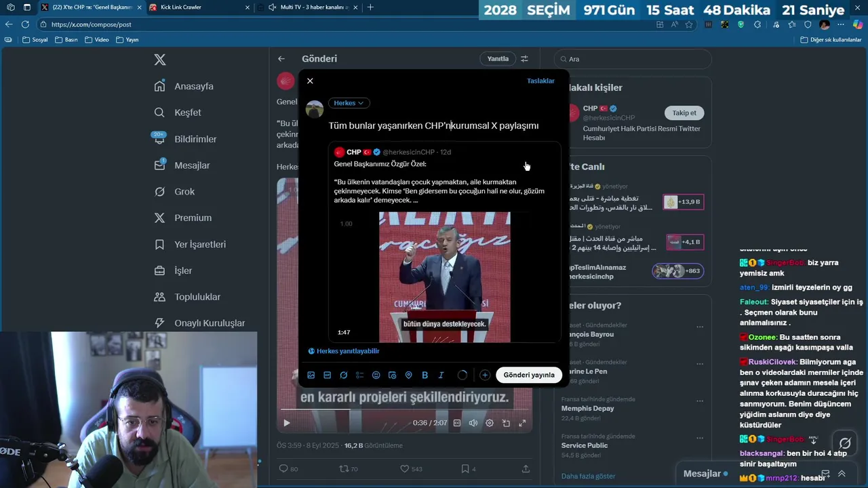Close the compose post dialog
This screenshot has width=868, height=488.
pos(310,81)
